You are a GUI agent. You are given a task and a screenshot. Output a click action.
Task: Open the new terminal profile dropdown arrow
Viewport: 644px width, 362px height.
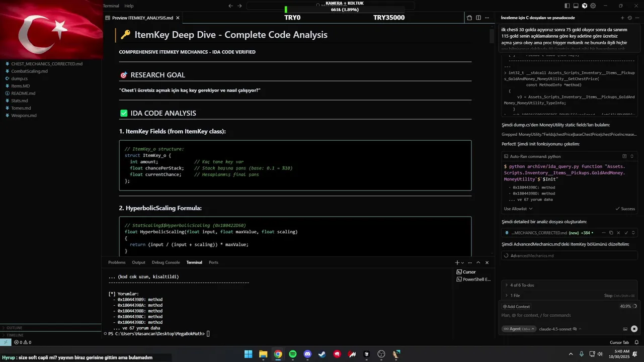[462, 262]
